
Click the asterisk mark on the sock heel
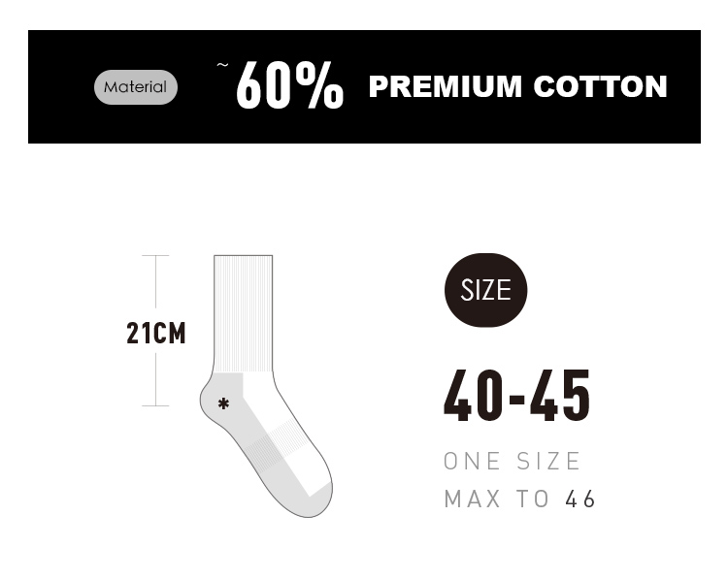(224, 403)
